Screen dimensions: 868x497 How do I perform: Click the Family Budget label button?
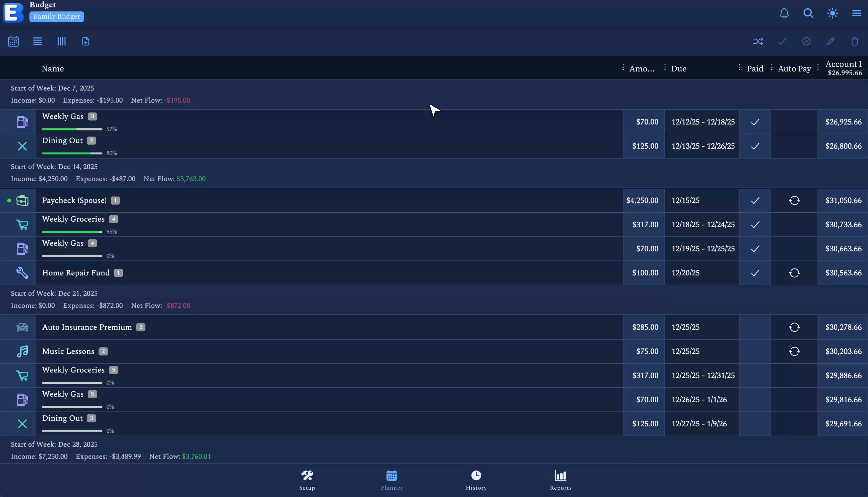click(x=57, y=16)
